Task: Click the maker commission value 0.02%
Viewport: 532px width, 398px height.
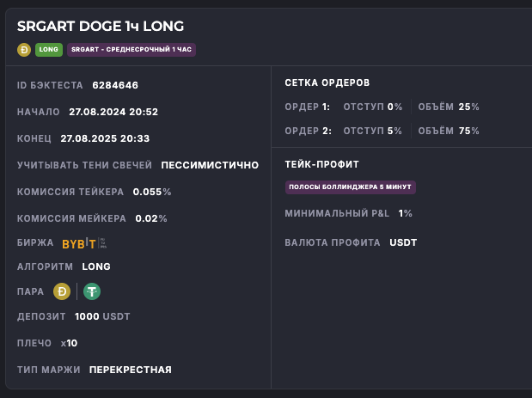Action: point(151,218)
